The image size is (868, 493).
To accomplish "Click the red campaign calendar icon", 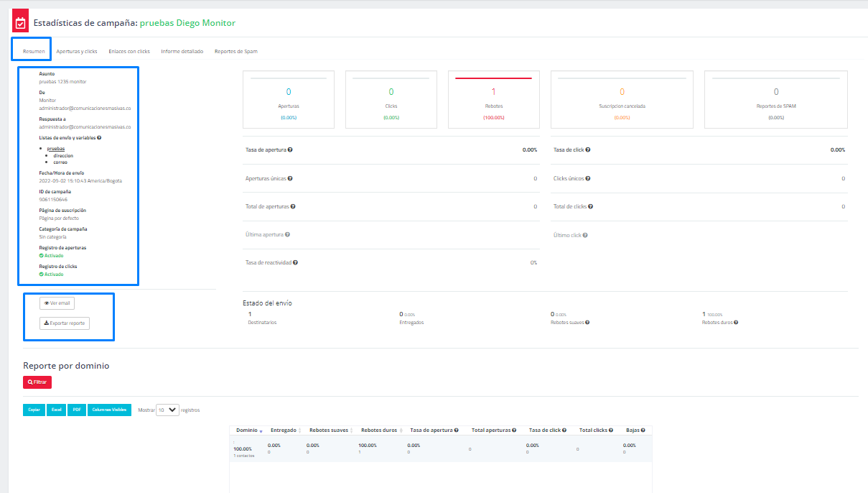I will (20, 23).
